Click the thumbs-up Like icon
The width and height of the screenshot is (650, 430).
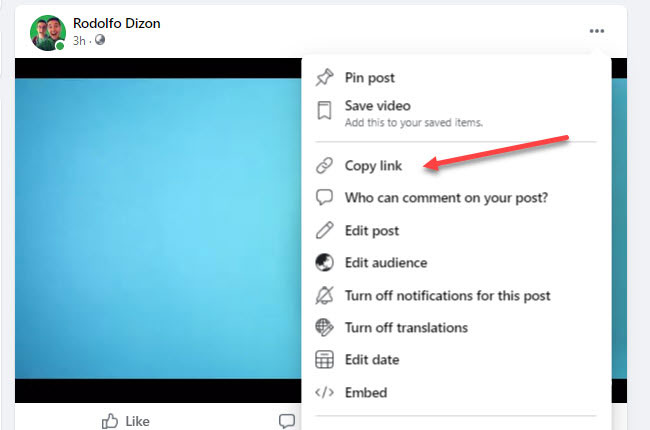110,421
